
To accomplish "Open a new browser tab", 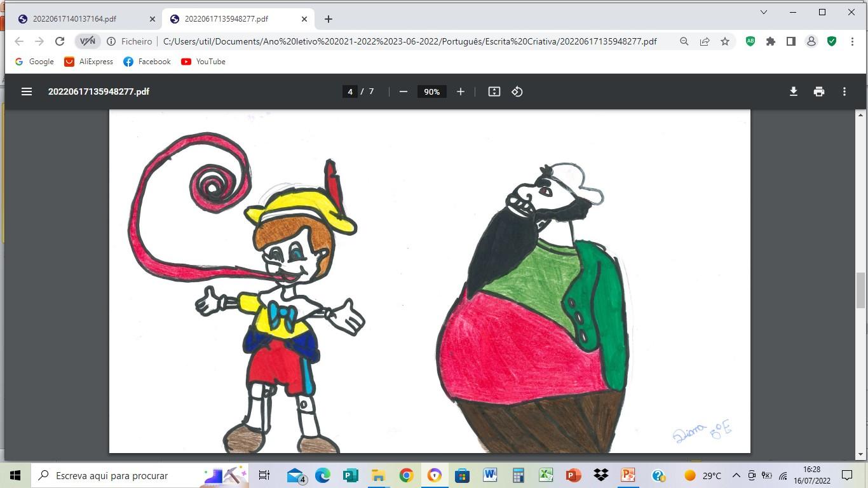I will pos(328,19).
